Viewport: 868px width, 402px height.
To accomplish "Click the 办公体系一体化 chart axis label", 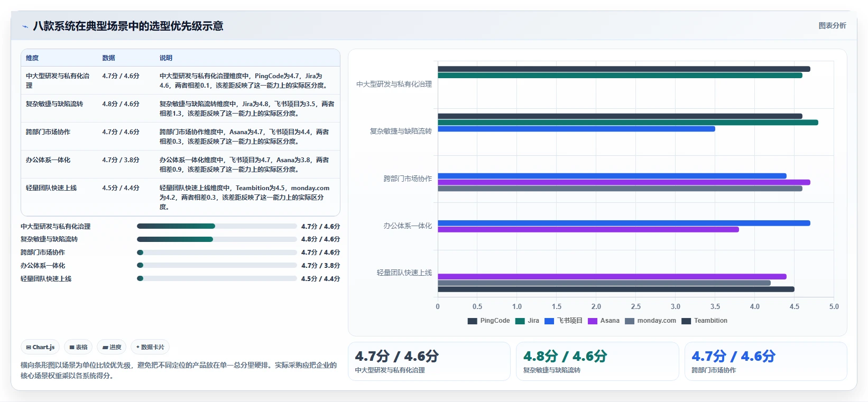I will tap(408, 226).
